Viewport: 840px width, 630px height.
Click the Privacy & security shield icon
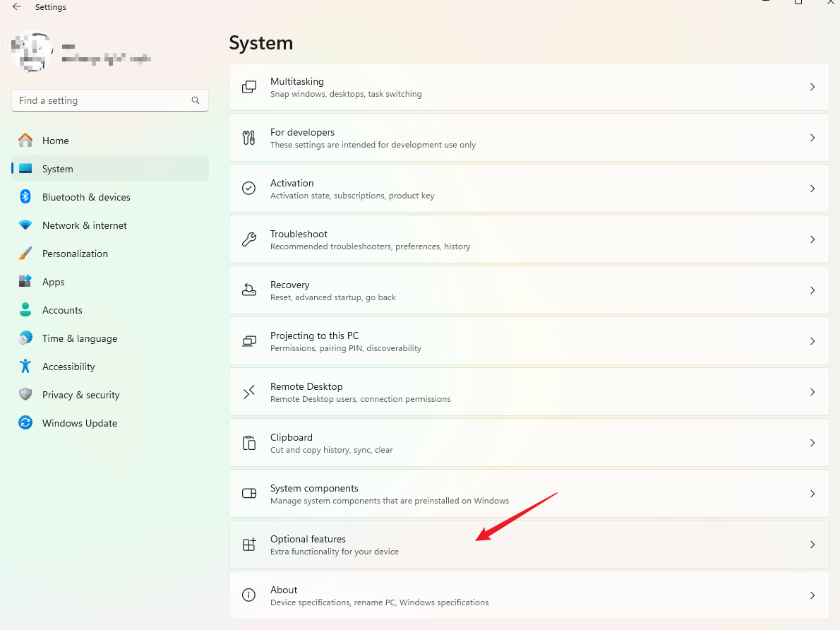coord(25,395)
